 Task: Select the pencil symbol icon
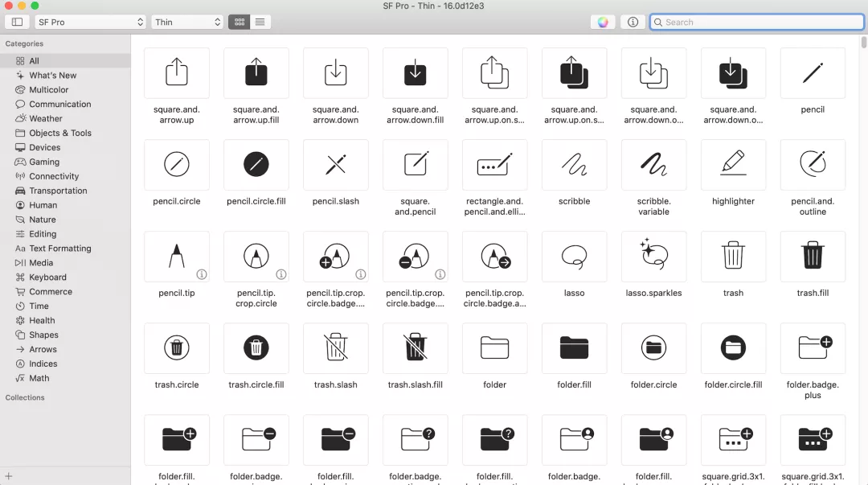[813, 74]
